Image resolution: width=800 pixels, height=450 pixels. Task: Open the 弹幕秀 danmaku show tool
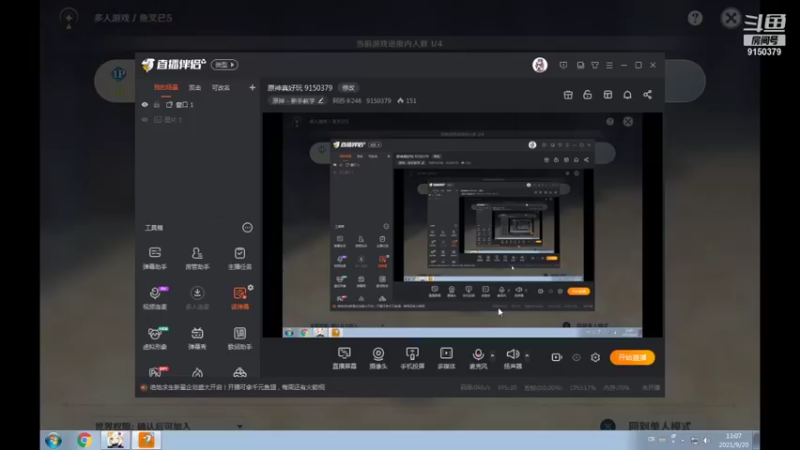197,338
